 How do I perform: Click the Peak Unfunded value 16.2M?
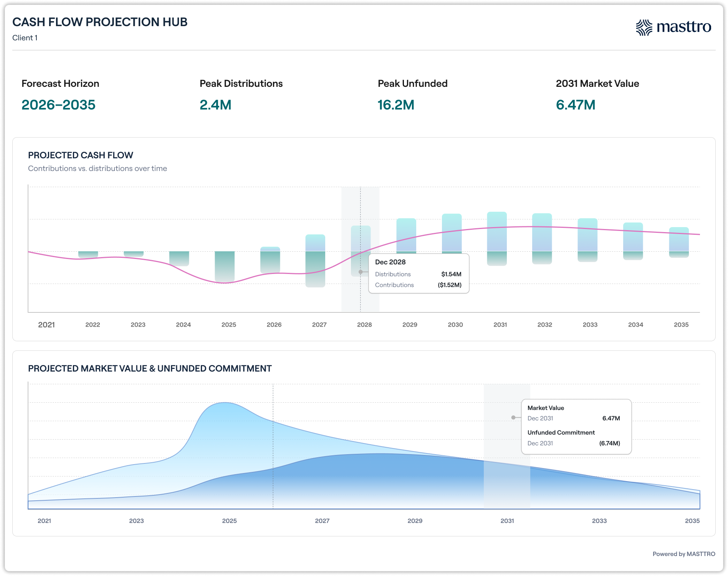click(x=396, y=105)
